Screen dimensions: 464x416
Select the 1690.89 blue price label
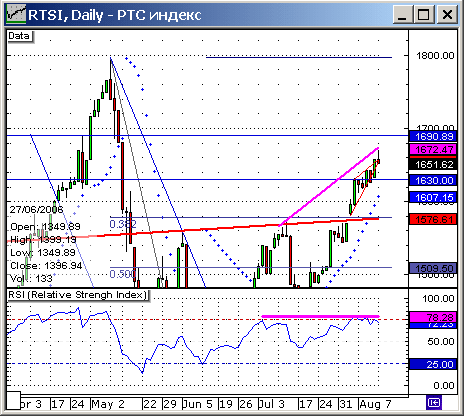coord(433,136)
